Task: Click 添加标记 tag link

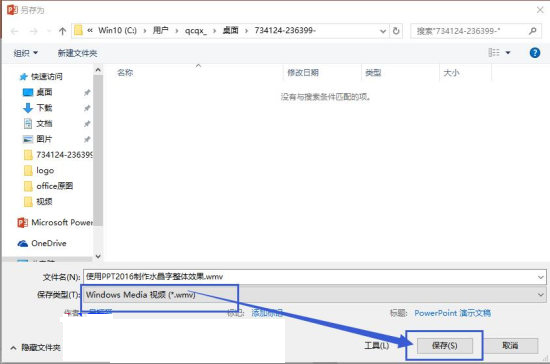Action: click(267, 313)
